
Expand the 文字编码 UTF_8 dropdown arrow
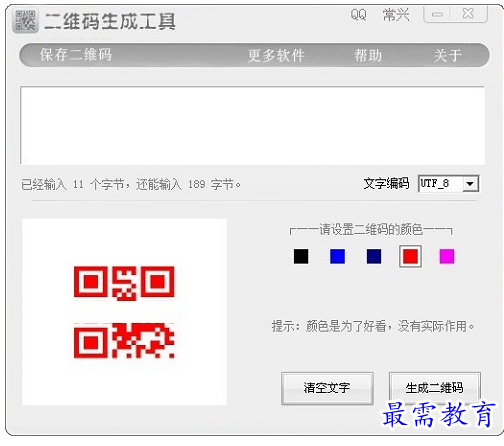pos(470,184)
